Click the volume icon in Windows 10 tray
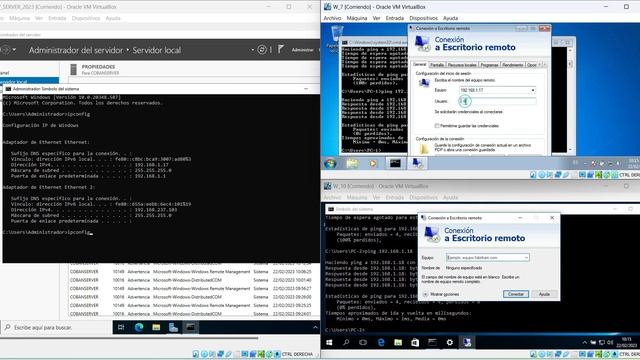Screen dimensions: 640x360 pyautogui.click(x=610, y=342)
